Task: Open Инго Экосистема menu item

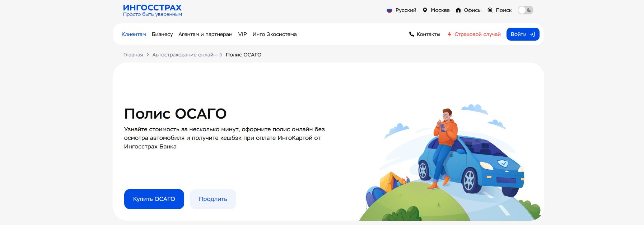Action: click(275, 34)
